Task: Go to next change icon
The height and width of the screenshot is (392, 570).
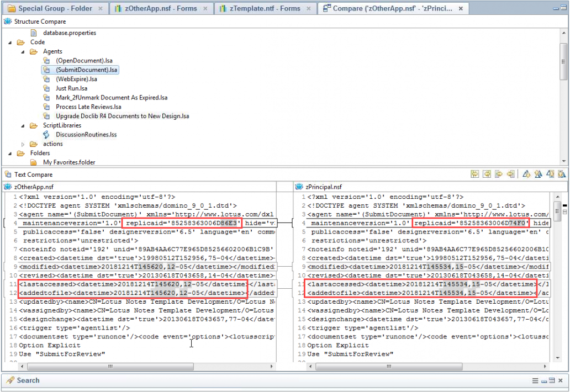Action: (x=550, y=174)
